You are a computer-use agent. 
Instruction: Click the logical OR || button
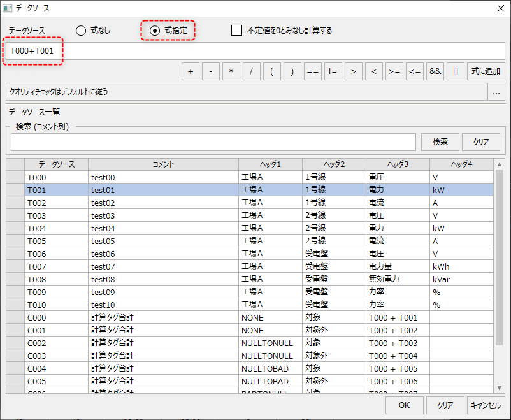(x=455, y=71)
